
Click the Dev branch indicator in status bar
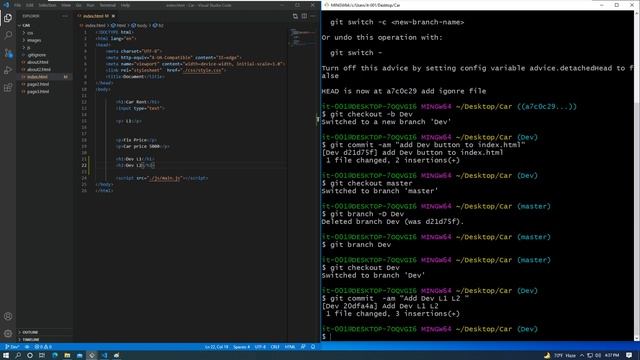tap(12, 347)
